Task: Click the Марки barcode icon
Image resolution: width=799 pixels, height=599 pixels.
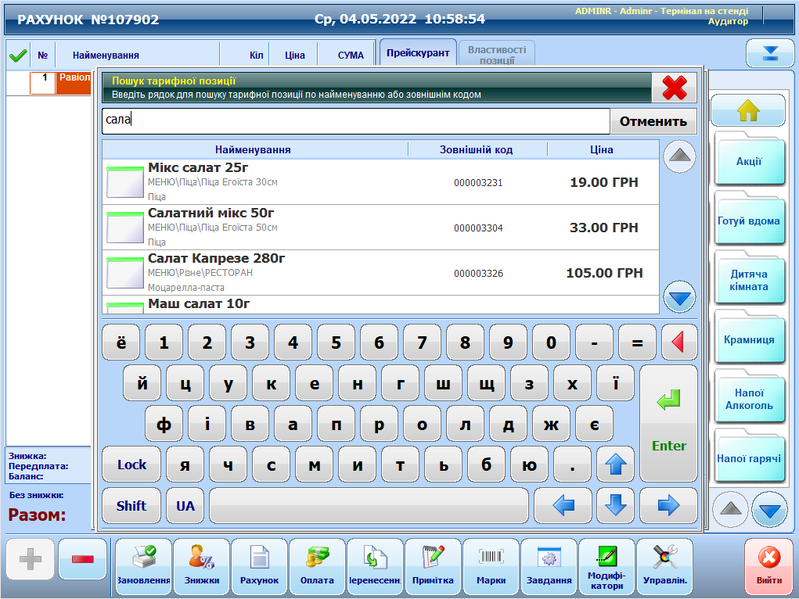Action: tap(491, 566)
